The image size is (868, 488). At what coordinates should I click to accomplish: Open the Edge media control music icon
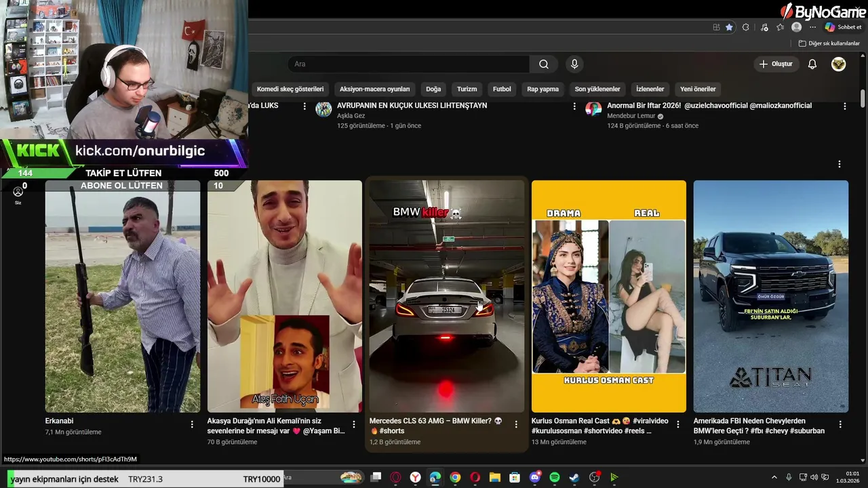(x=764, y=27)
